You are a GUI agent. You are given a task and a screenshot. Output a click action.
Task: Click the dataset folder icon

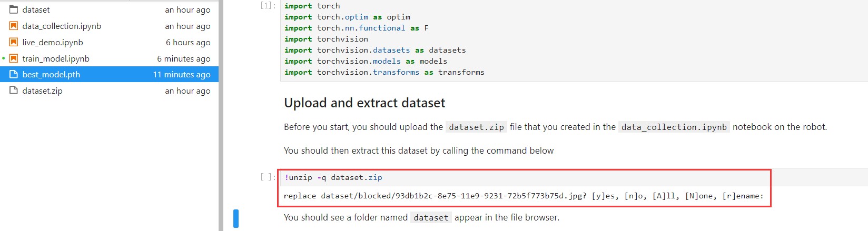14,9
